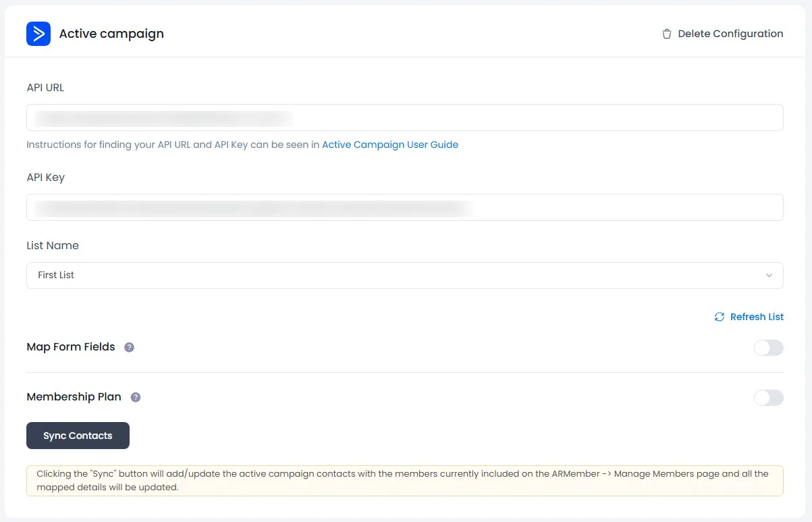Image resolution: width=812 pixels, height=522 pixels.
Task: Click the chevron on the List Name selector
Action: coord(769,276)
